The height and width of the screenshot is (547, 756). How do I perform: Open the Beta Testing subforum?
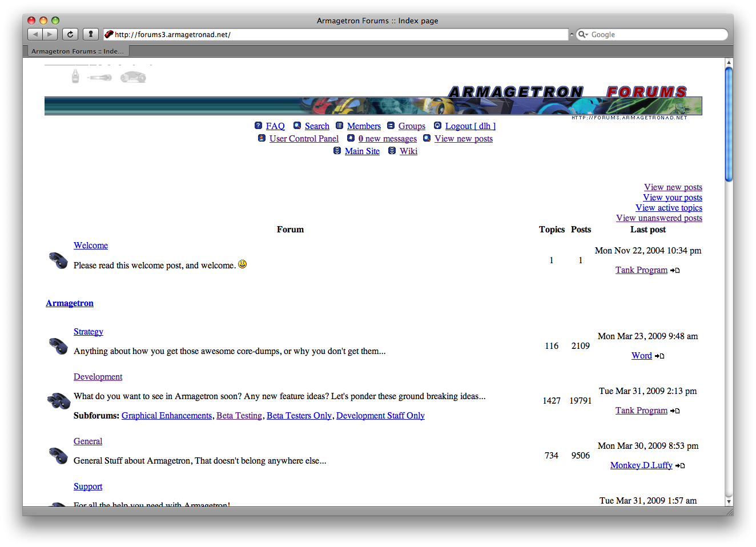tap(239, 416)
